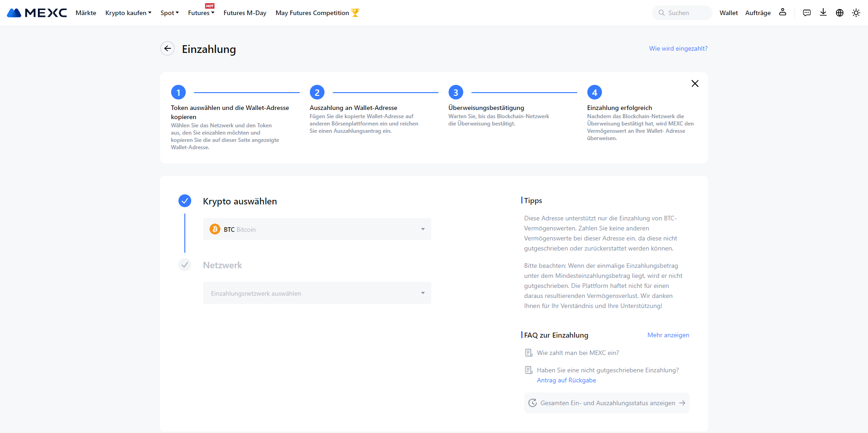This screenshot has height=433, width=868.
Task: Click document icon beside 'Wie zahlt man'
Action: point(529,353)
